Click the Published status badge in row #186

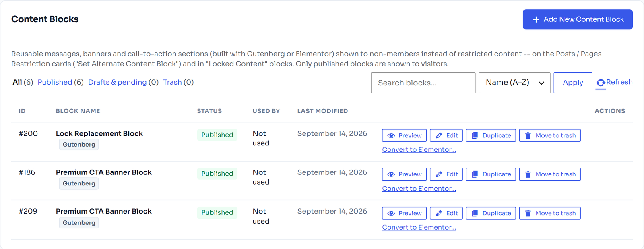pos(217,174)
